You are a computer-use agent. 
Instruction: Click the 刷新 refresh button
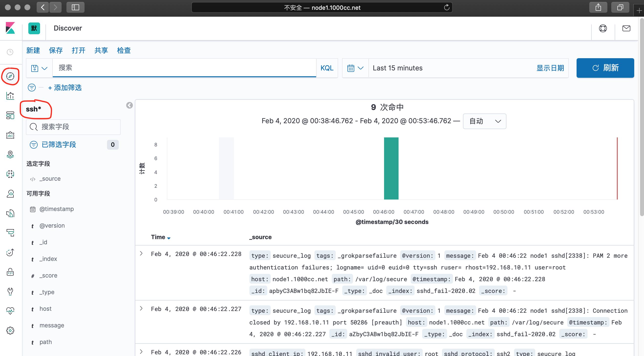(x=605, y=68)
